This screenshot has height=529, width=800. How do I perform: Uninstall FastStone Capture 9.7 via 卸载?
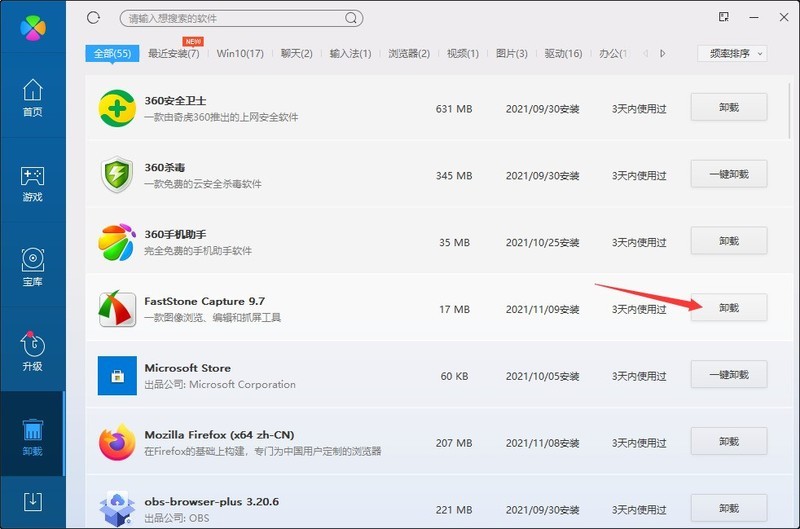point(729,308)
